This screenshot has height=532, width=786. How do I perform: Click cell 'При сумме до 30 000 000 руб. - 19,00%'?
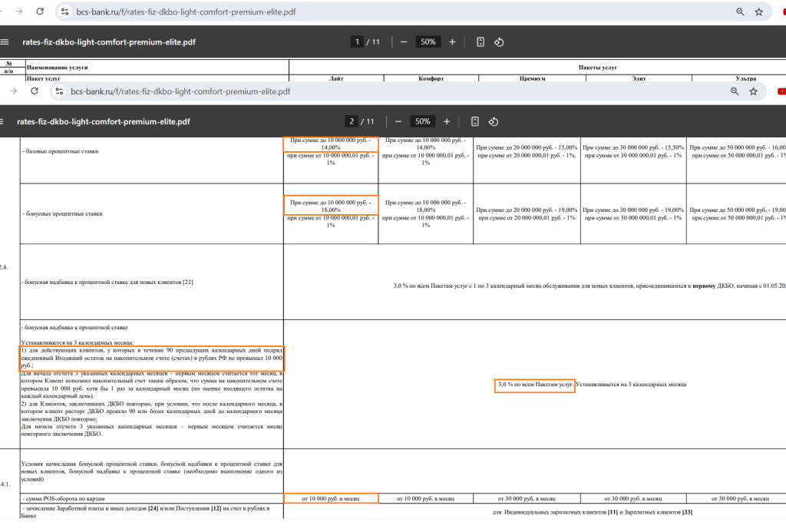[633, 210]
